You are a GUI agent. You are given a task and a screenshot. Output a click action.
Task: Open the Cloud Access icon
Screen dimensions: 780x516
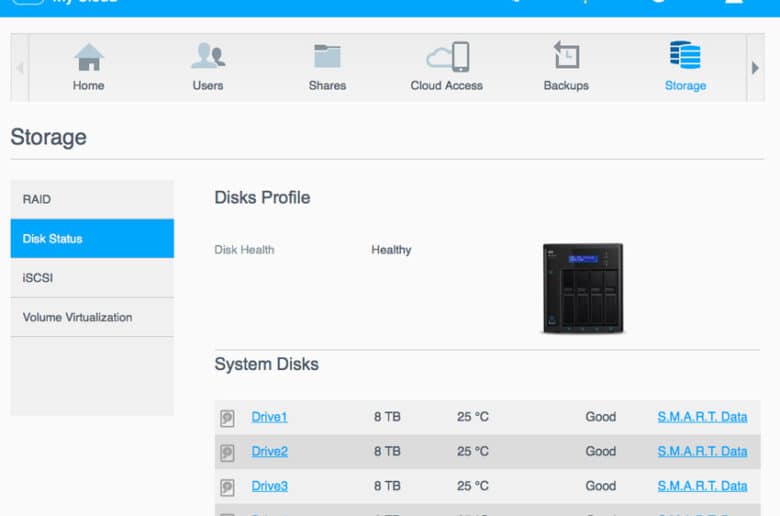tap(447, 57)
